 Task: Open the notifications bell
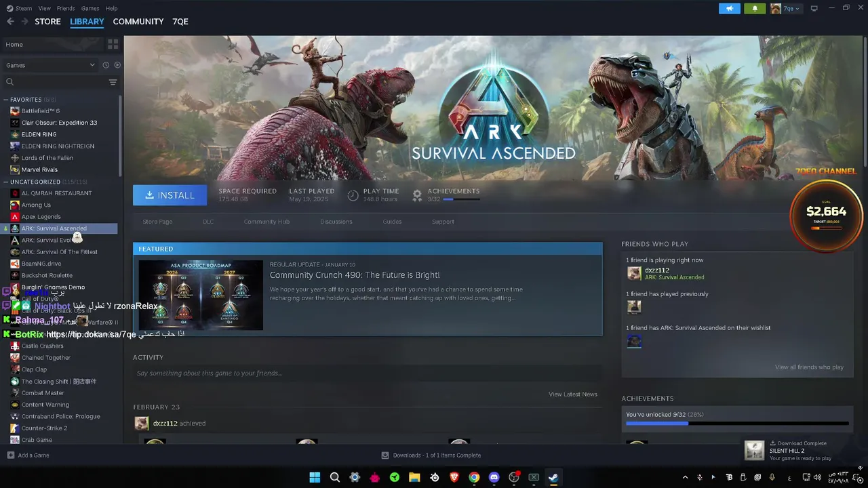click(x=754, y=8)
